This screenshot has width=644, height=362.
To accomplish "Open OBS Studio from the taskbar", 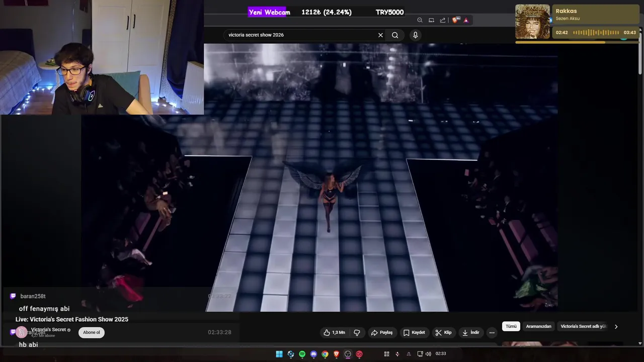I will (348, 354).
